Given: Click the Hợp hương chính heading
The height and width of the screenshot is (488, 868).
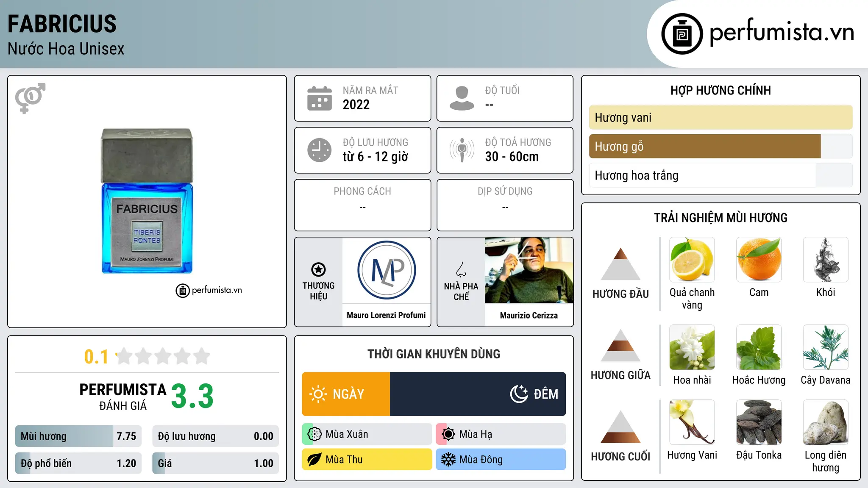Looking at the screenshot, I should pos(721,90).
